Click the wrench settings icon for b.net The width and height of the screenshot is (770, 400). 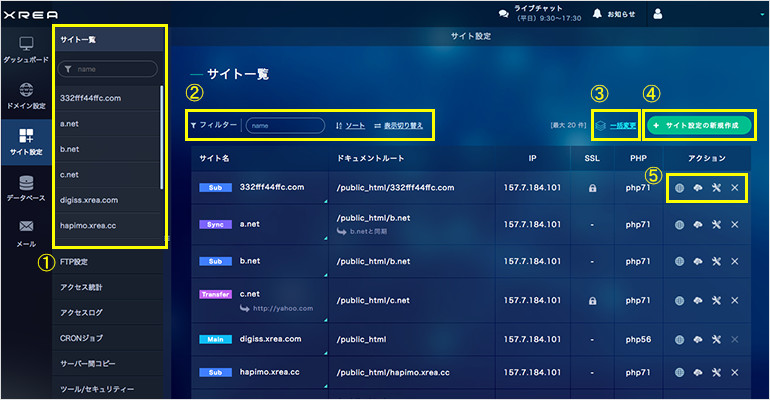716,261
